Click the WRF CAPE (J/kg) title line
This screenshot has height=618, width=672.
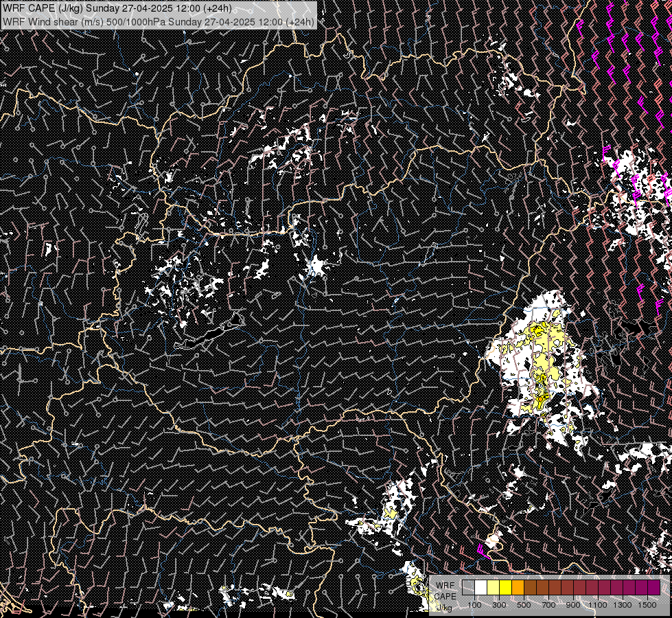(117, 8)
